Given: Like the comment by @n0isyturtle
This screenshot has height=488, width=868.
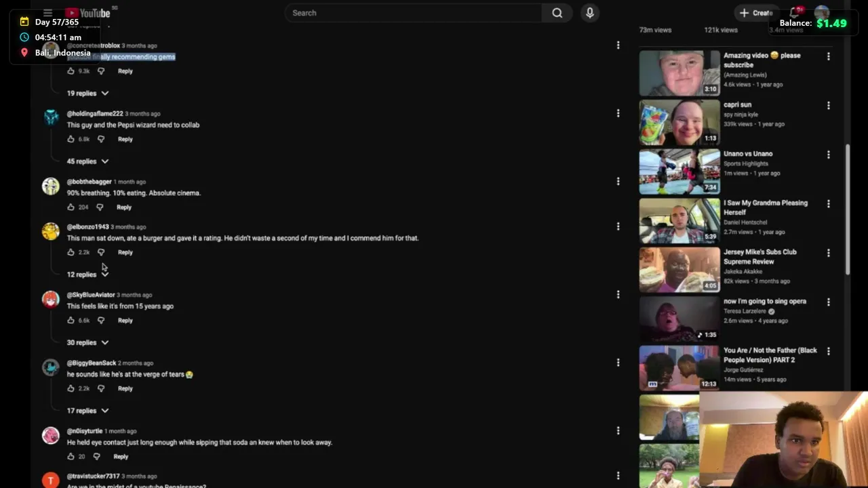Looking at the screenshot, I should [x=71, y=457].
